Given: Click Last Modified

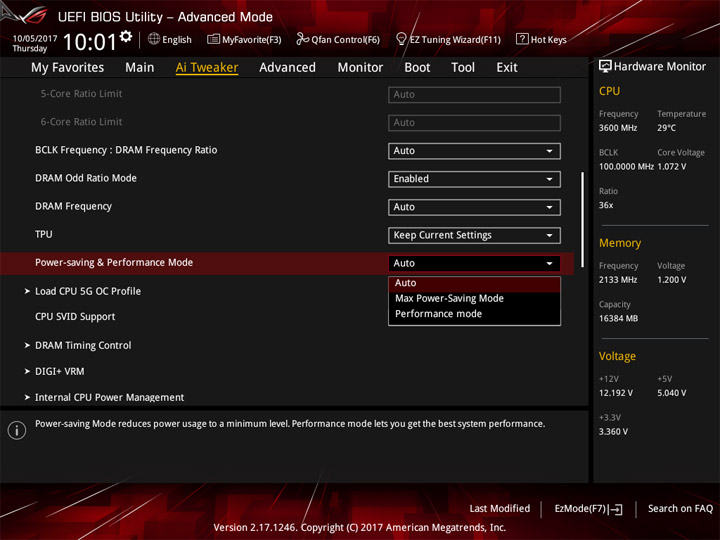Looking at the screenshot, I should coord(500,509).
